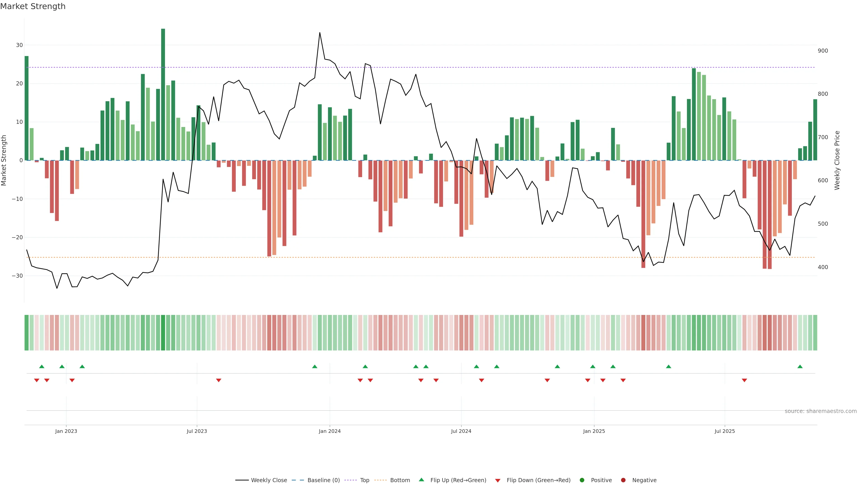Click the Jan 2024 x-axis label
This screenshot has height=488, width=868.
330,431
